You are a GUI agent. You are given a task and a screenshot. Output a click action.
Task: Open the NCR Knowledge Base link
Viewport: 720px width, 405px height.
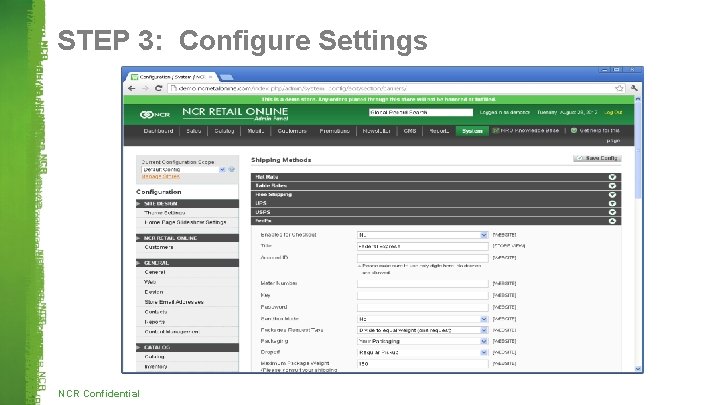pos(530,130)
